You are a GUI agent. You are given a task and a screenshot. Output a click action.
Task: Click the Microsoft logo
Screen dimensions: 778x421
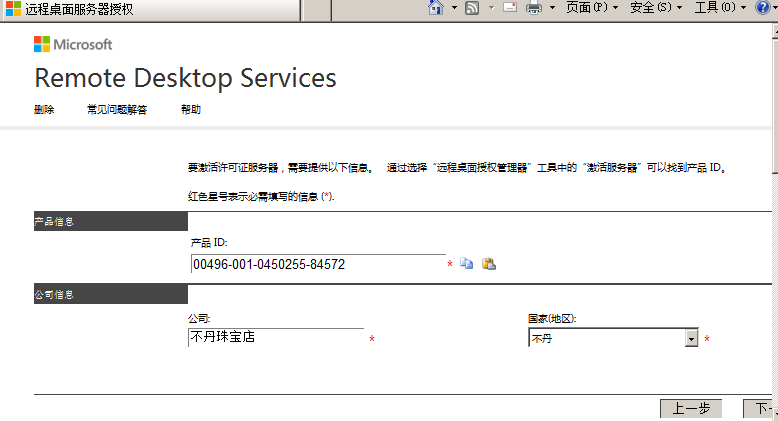pyautogui.click(x=73, y=44)
